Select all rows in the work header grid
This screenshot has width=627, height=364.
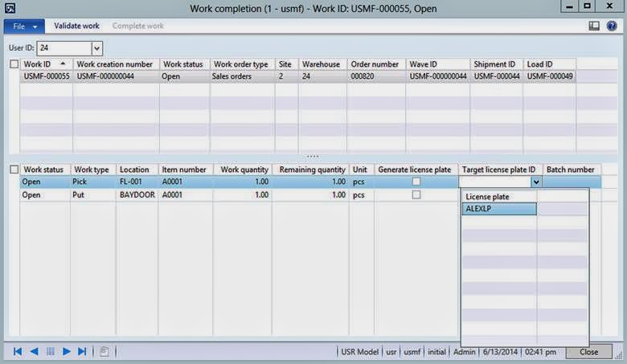click(x=14, y=64)
